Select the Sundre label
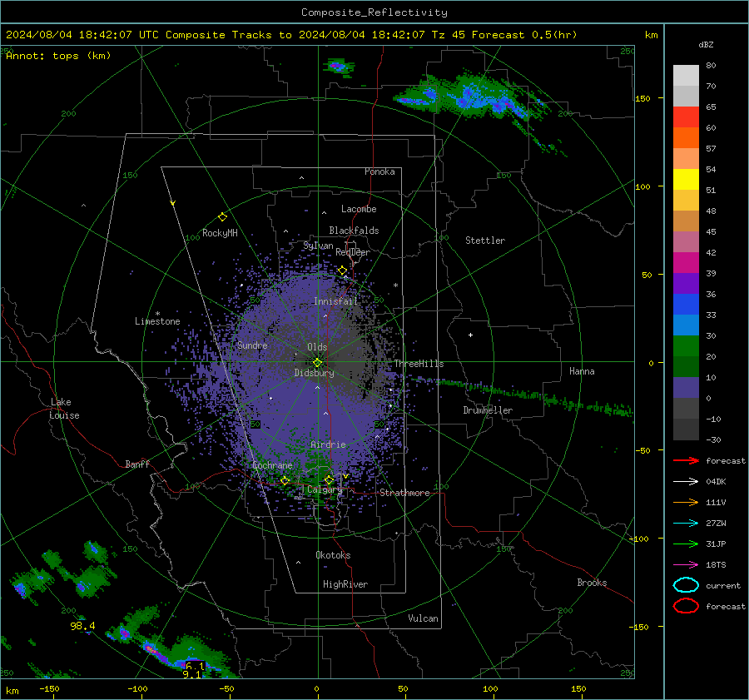This screenshot has width=749, height=700. pyautogui.click(x=252, y=345)
